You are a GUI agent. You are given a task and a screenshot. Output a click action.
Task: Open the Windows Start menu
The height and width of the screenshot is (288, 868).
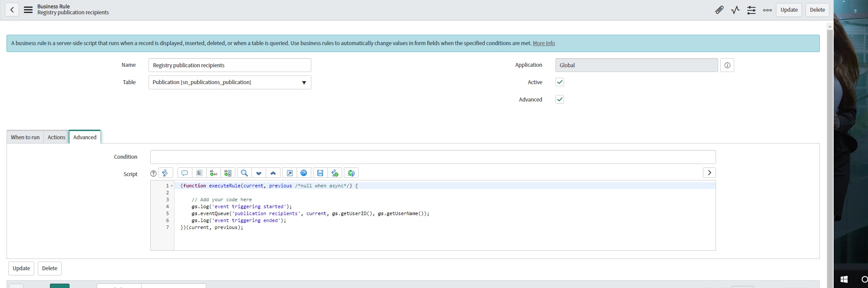tap(844, 279)
